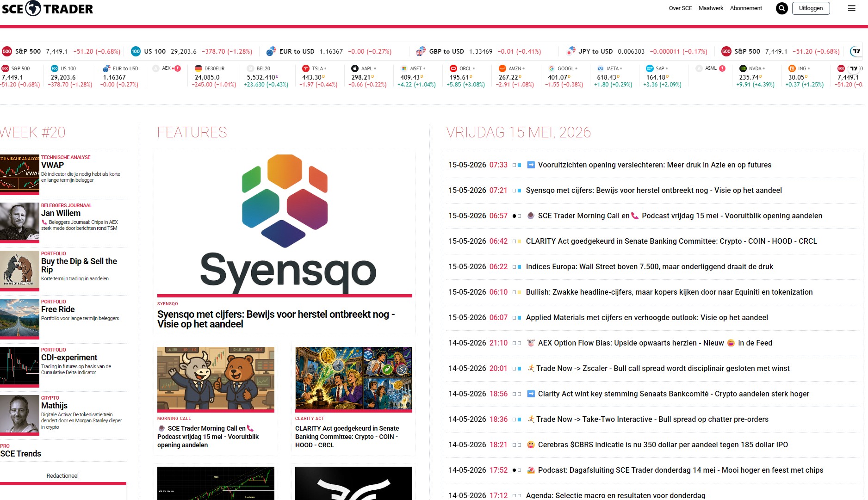Click the Uitloggen button
The width and height of the screenshot is (868, 500).
coord(811,8)
